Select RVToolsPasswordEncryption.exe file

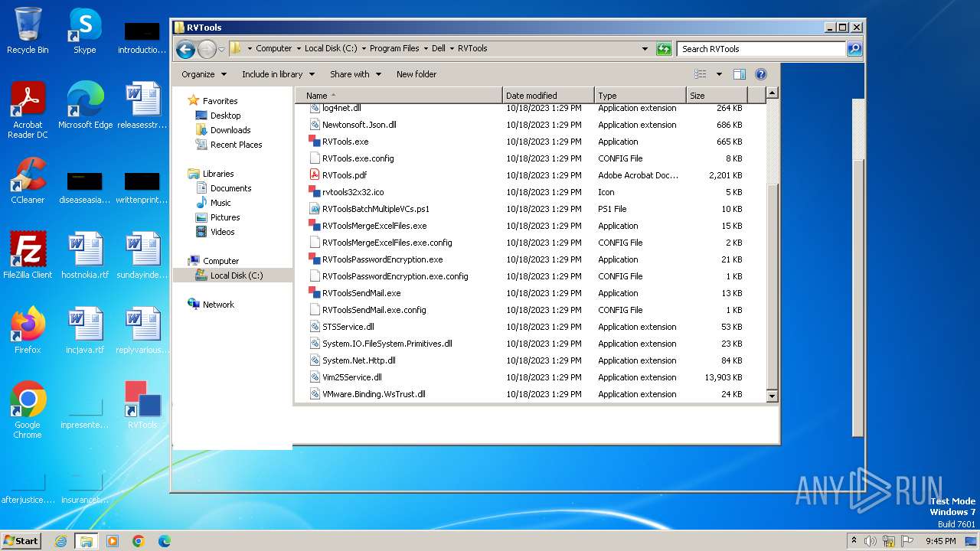382,259
